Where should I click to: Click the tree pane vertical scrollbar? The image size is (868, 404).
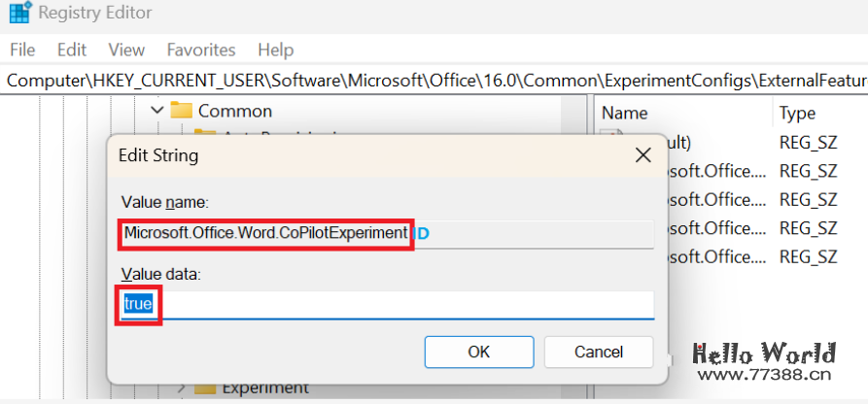point(573,248)
